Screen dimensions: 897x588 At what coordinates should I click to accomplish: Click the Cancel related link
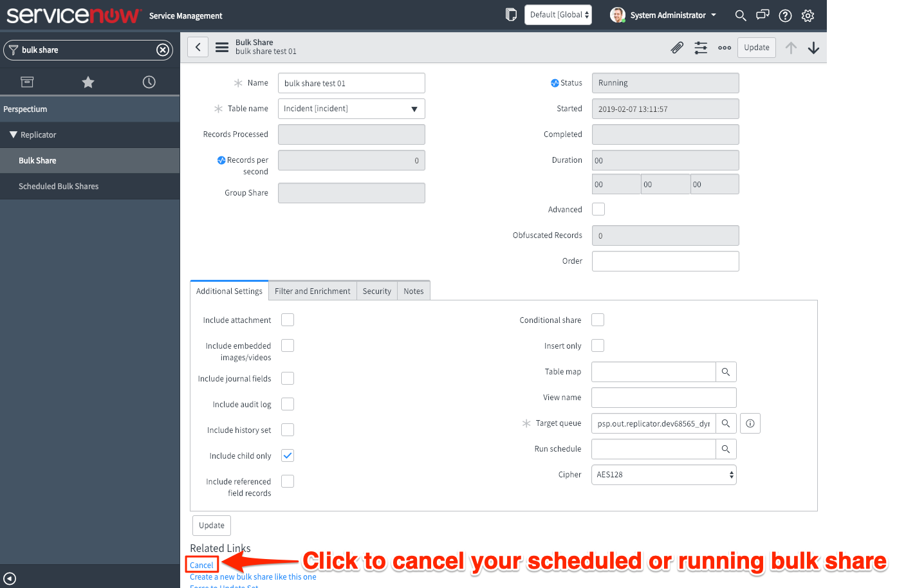pyautogui.click(x=201, y=565)
